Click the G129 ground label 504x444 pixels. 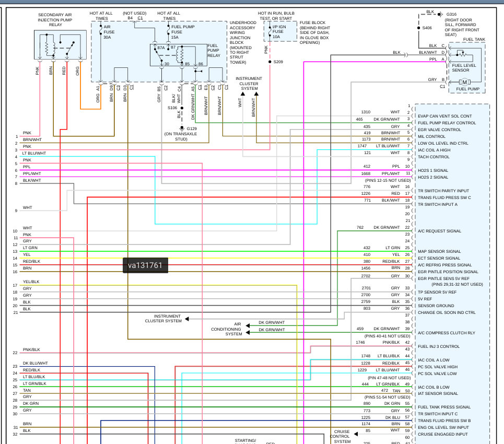click(192, 128)
